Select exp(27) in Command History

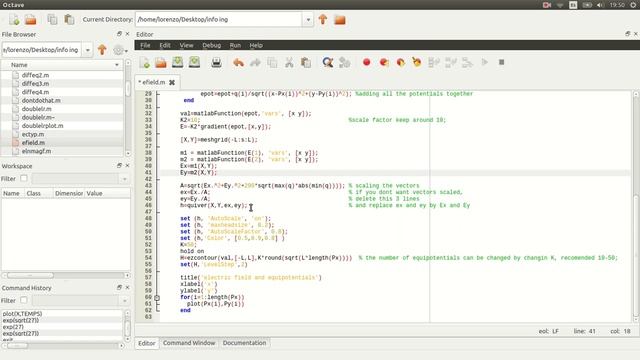click(13, 327)
